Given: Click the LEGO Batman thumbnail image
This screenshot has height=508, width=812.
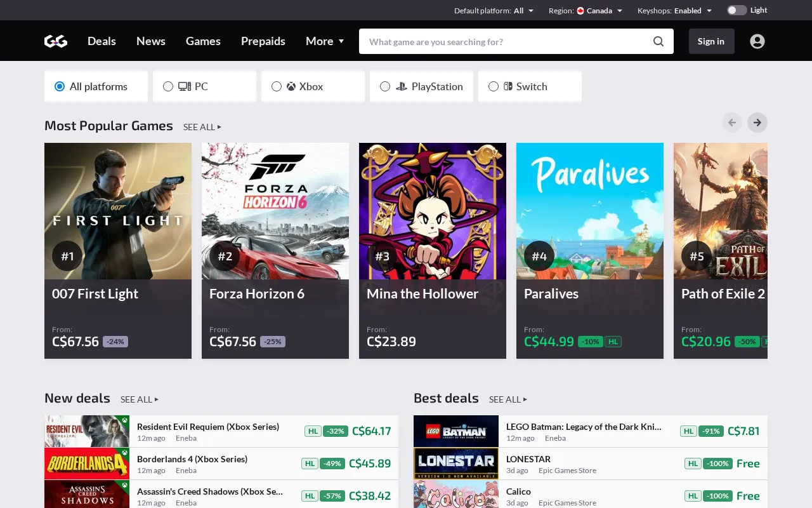Looking at the screenshot, I should click(x=456, y=431).
